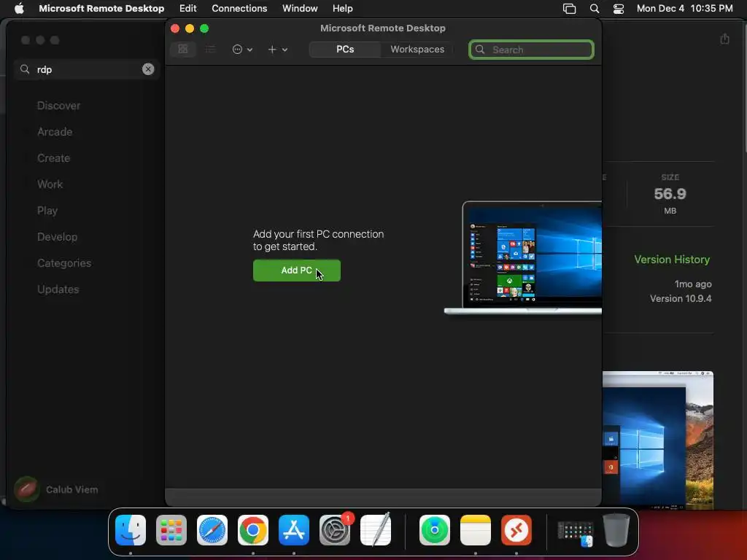This screenshot has height=560, width=747.
Task: Open Develop in App Store sidebar
Action: 57,237
